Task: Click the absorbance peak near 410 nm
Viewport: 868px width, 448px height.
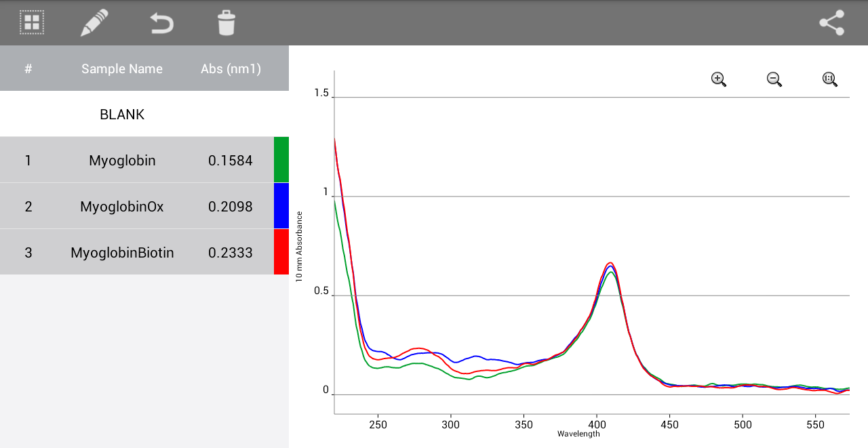Action: click(x=610, y=263)
